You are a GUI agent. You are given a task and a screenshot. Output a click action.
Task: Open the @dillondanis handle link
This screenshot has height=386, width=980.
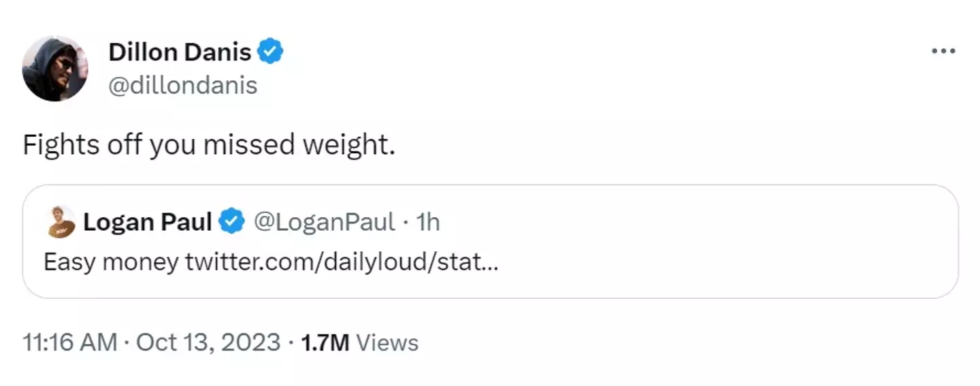[x=182, y=86]
